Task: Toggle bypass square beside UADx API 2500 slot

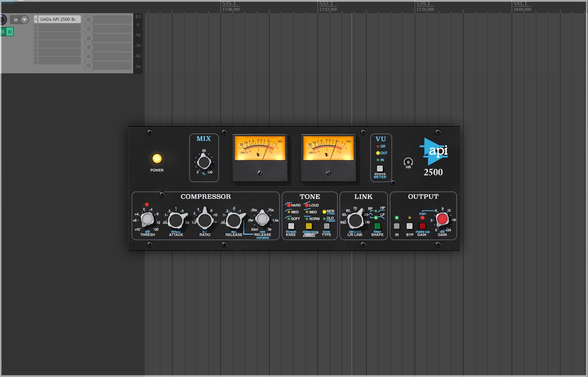Action: pos(36,19)
